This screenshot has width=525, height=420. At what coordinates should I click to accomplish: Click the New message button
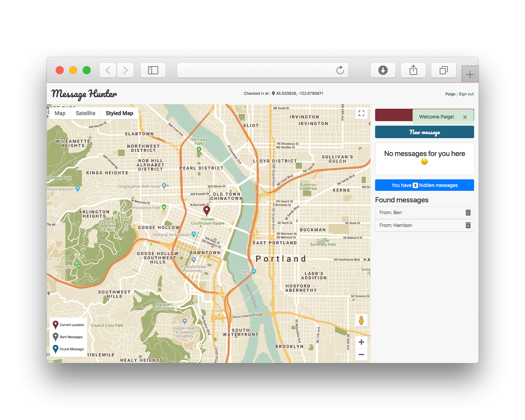point(425,132)
